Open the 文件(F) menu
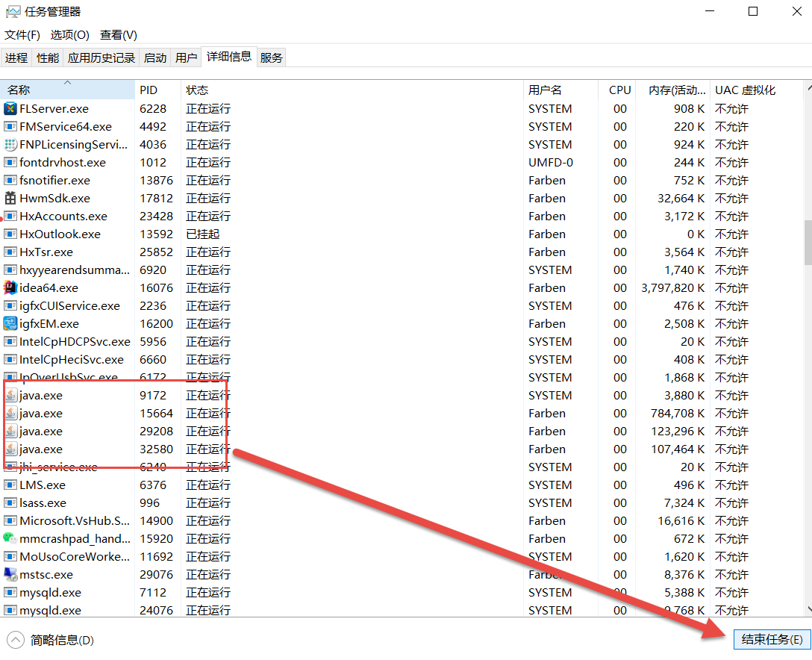812x660 pixels. (22, 35)
